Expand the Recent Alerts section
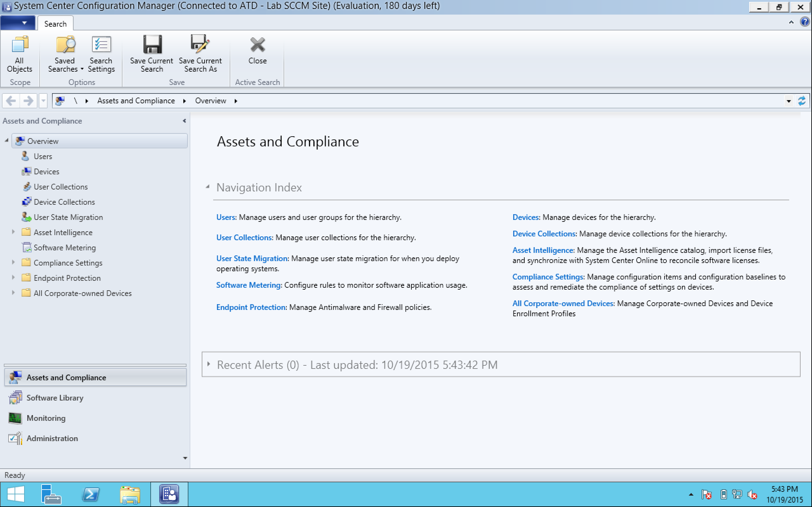 [x=209, y=364]
